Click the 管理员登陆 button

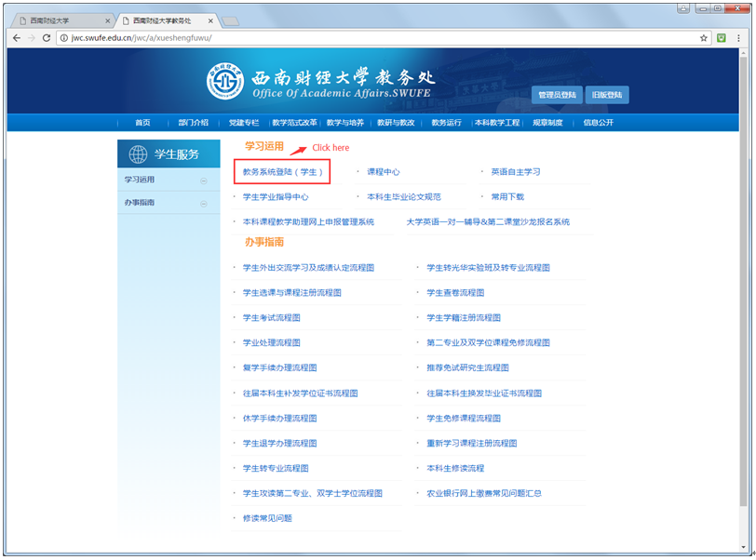click(557, 95)
